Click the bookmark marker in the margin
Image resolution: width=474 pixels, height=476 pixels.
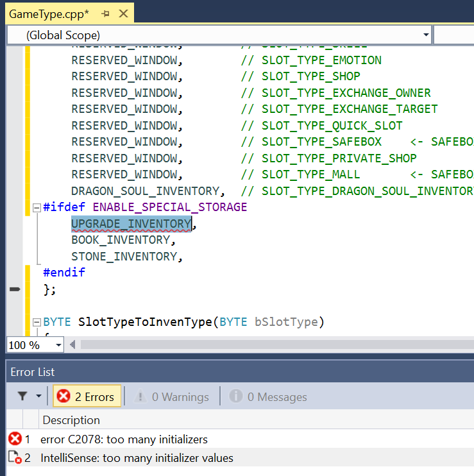coord(15,289)
